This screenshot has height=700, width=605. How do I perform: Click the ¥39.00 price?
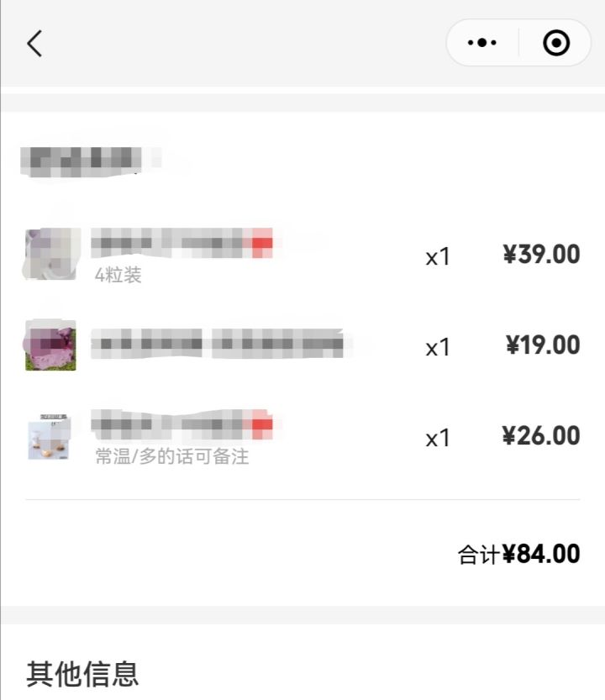click(541, 254)
